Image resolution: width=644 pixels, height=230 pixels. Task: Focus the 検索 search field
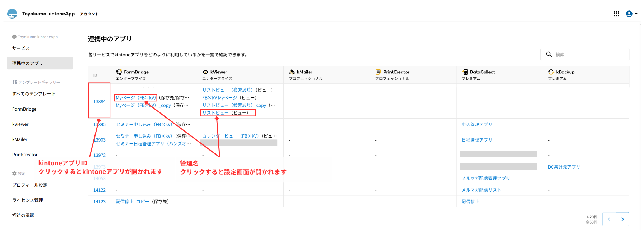pos(585,54)
